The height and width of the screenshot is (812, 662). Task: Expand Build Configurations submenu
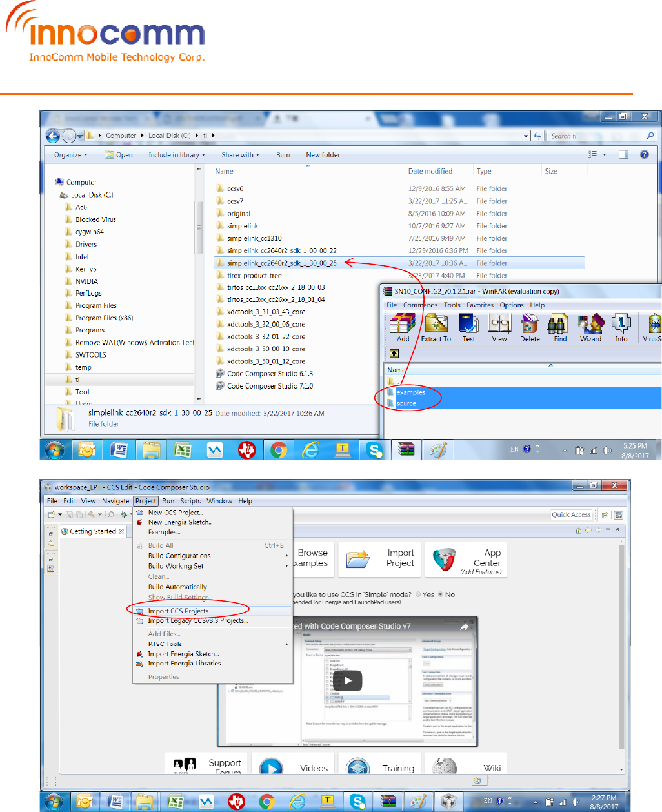pos(213,556)
